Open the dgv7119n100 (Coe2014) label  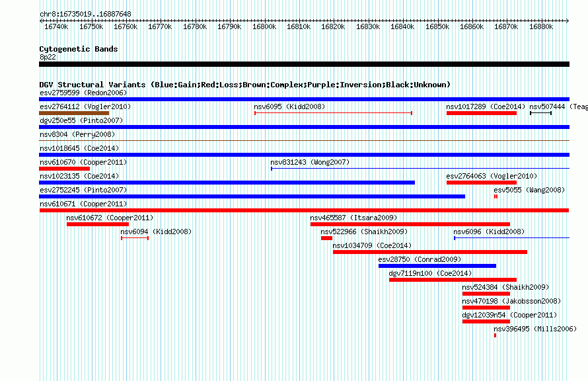[x=430, y=273]
